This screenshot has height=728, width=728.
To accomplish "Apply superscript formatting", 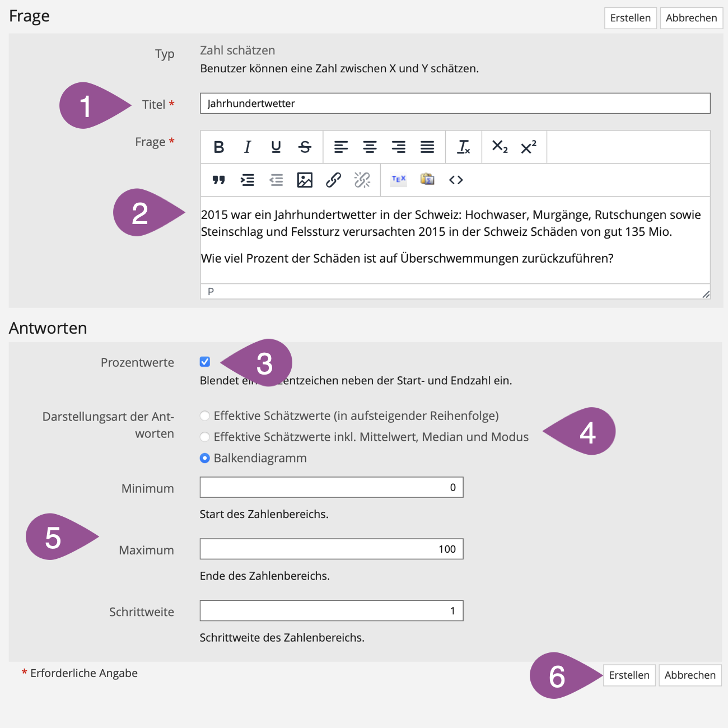I will coord(529,147).
